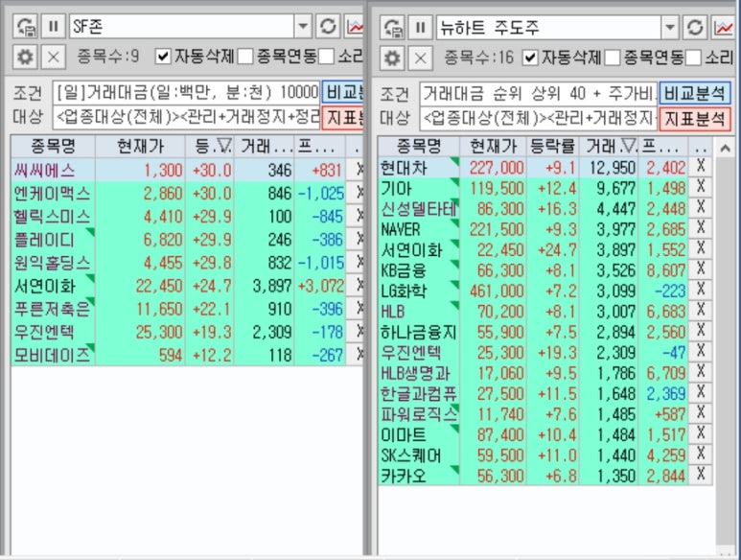Screen dimensions: 741x560
Task: Click 현대차 price 227,000
Action: (497, 167)
